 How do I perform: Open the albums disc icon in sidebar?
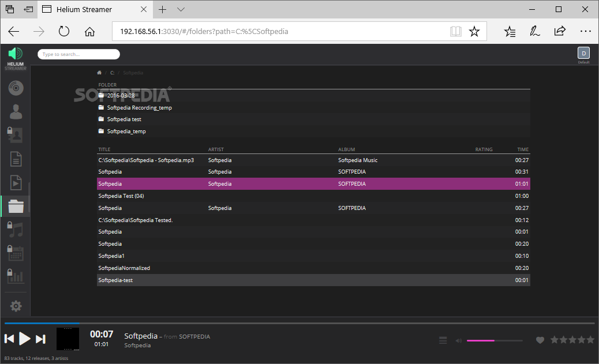(x=16, y=88)
